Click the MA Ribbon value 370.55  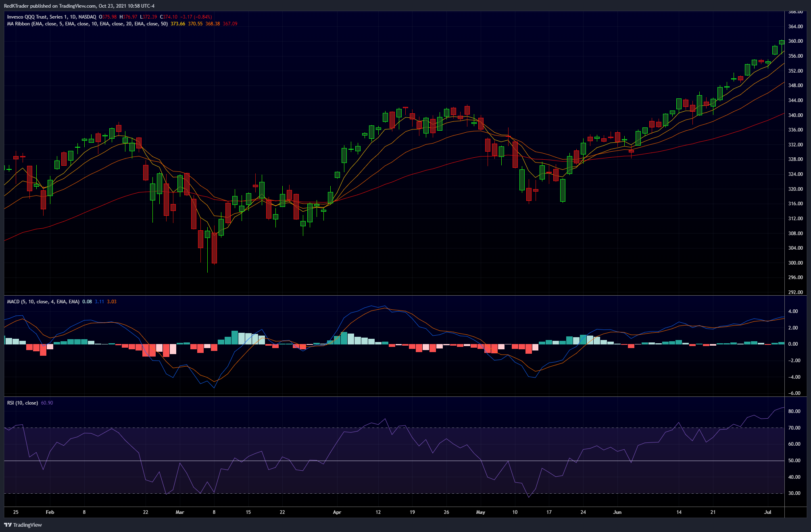(x=195, y=24)
